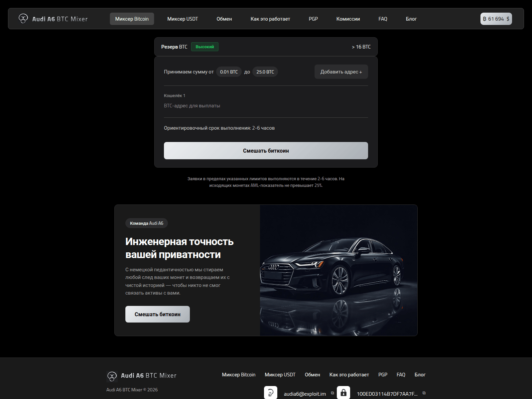Click the 25.0 BTC maximum amount chip
This screenshot has height=399, width=532.
tap(265, 72)
